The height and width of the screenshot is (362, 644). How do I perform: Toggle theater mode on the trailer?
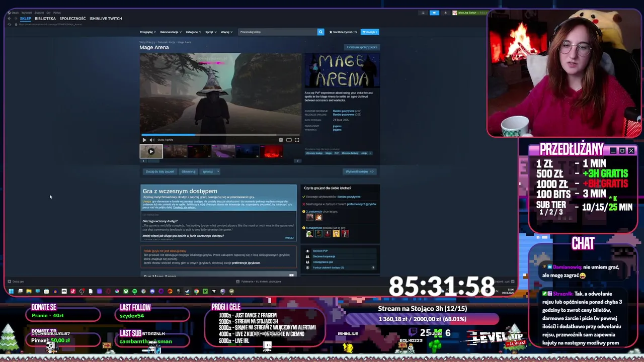[289, 140]
